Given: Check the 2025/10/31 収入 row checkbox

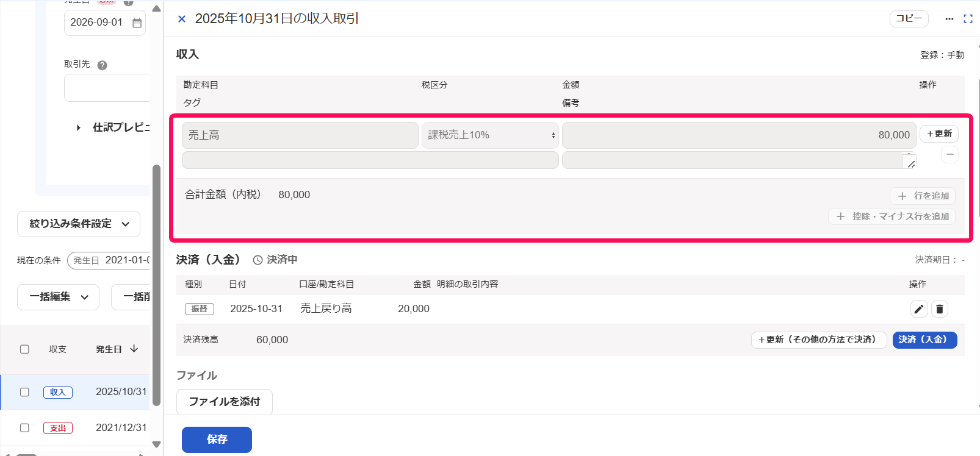Looking at the screenshot, I should [24, 392].
